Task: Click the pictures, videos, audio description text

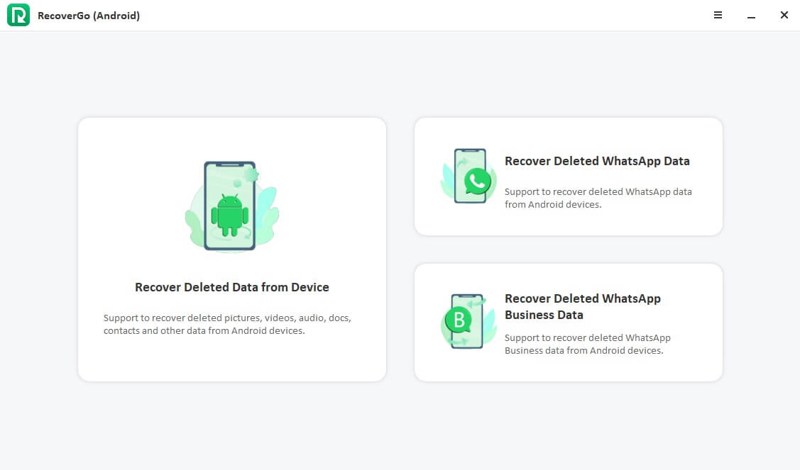Action: click(x=227, y=324)
